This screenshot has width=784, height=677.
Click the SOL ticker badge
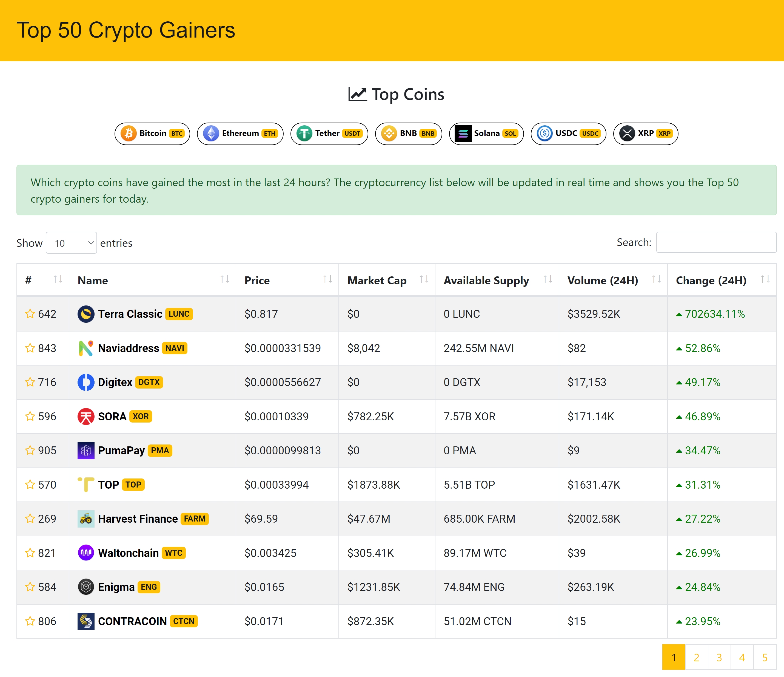pos(510,133)
